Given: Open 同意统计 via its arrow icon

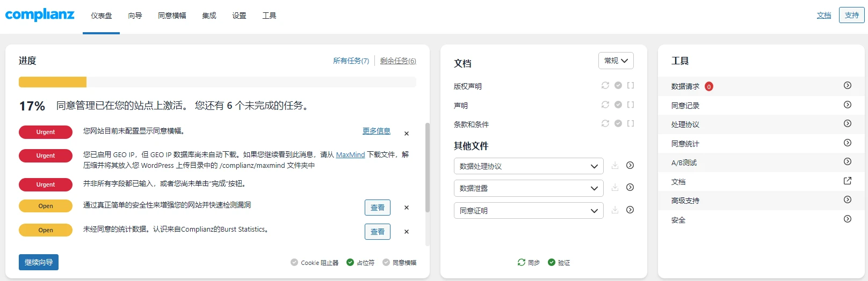Looking at the screenshot, I should coord(848,143).
